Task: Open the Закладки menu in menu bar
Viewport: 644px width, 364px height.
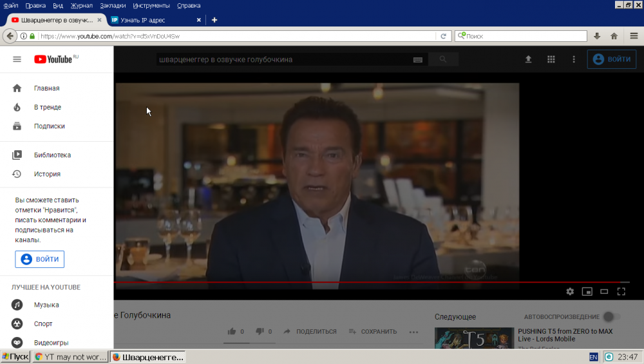Action: [x=113, y=5]
